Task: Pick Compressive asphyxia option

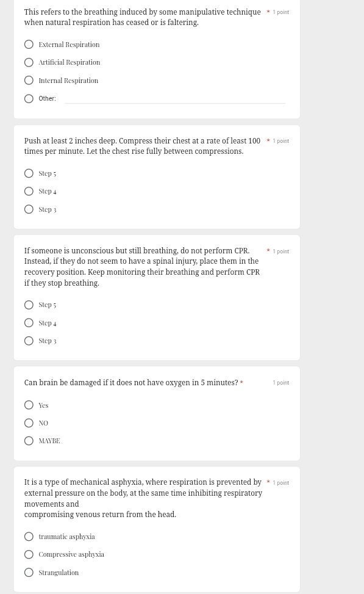Action: pyautogui.click(x=29, y=554)
